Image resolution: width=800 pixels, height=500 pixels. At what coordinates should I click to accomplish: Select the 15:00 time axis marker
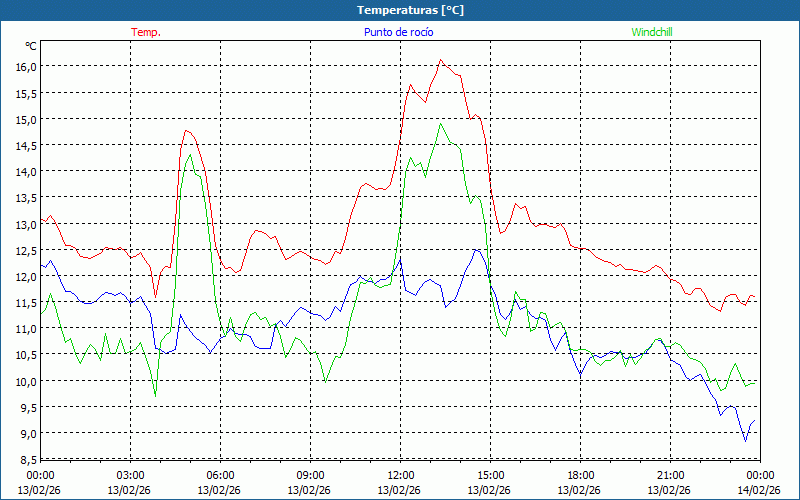coord(490,475)
